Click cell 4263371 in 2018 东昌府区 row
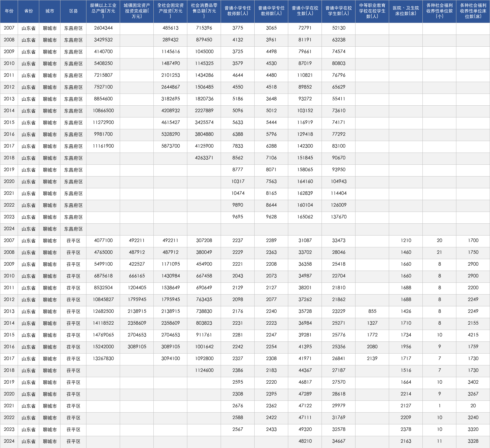This screenshot has height=448, width=490. (204, 158)
